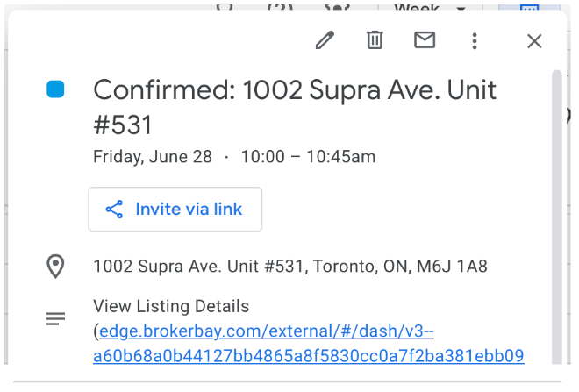This screenshot has width=579, height=392.
Task: Click the Friday, June 28 date text
Action: coord(153,157)
